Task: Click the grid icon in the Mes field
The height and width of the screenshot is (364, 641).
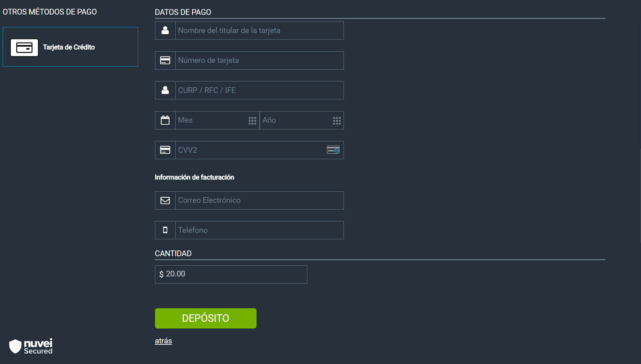Action: click(252, 121)
